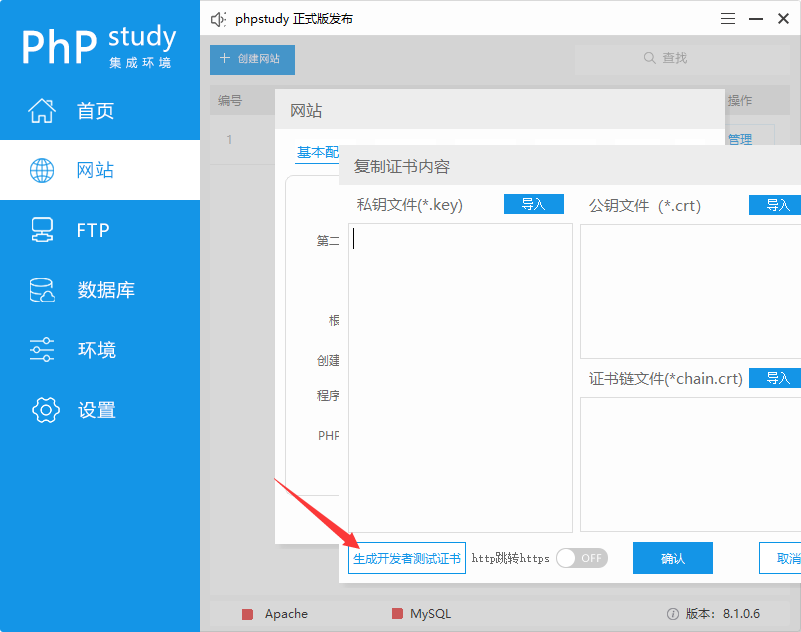Click the MySQL status label
This screenshot has height=632, width=801.
pyautogui.click(x=431, y=614)
